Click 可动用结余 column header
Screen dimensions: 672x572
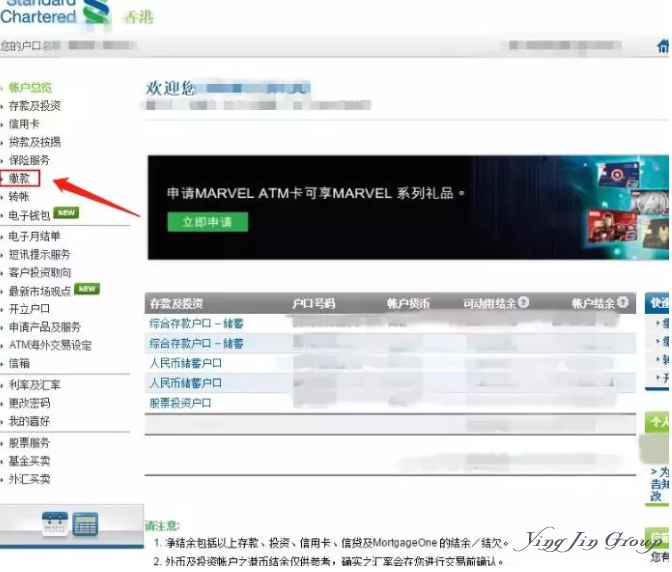pyautogui.click(x=490, y=304)
